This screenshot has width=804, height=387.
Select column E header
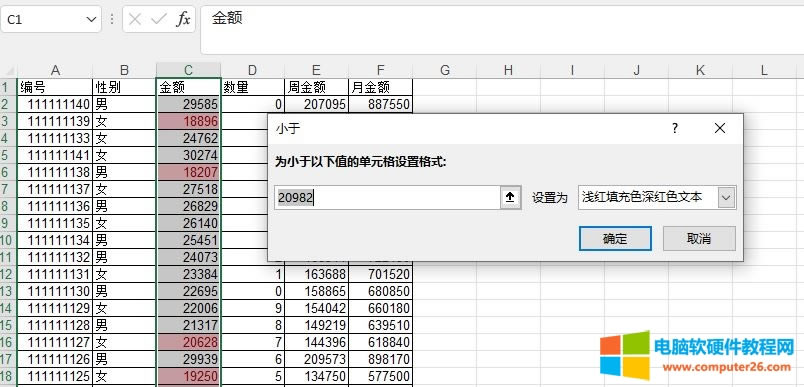coord(316,70)
